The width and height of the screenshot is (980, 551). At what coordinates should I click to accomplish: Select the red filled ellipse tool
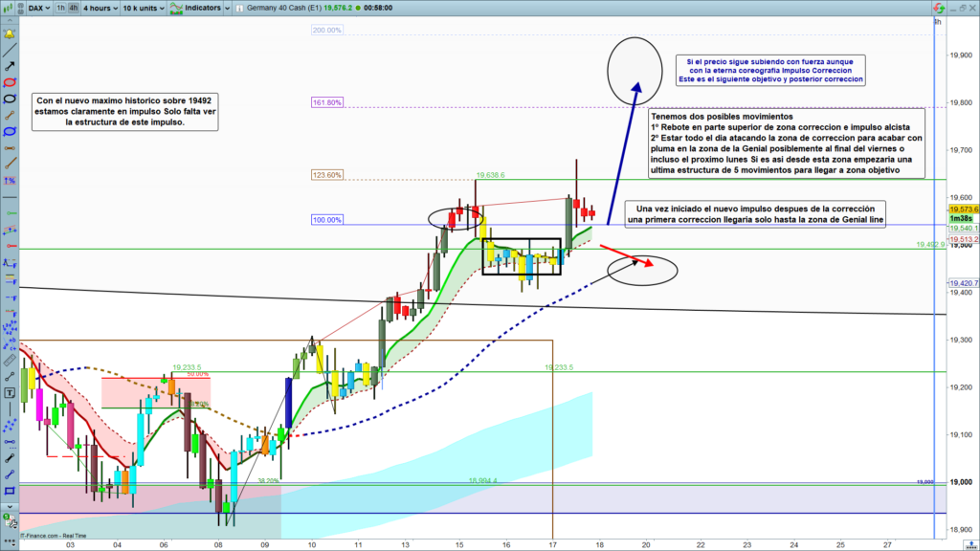coord(10,82)
